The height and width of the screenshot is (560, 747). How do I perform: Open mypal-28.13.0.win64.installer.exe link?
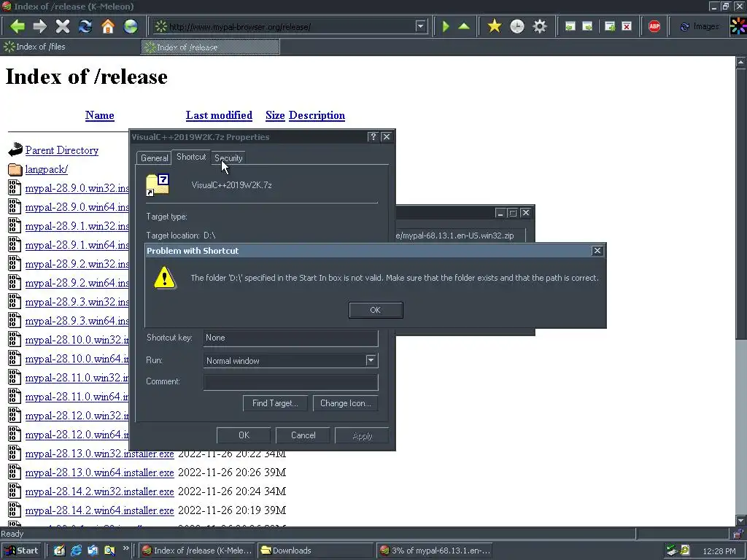99,472
